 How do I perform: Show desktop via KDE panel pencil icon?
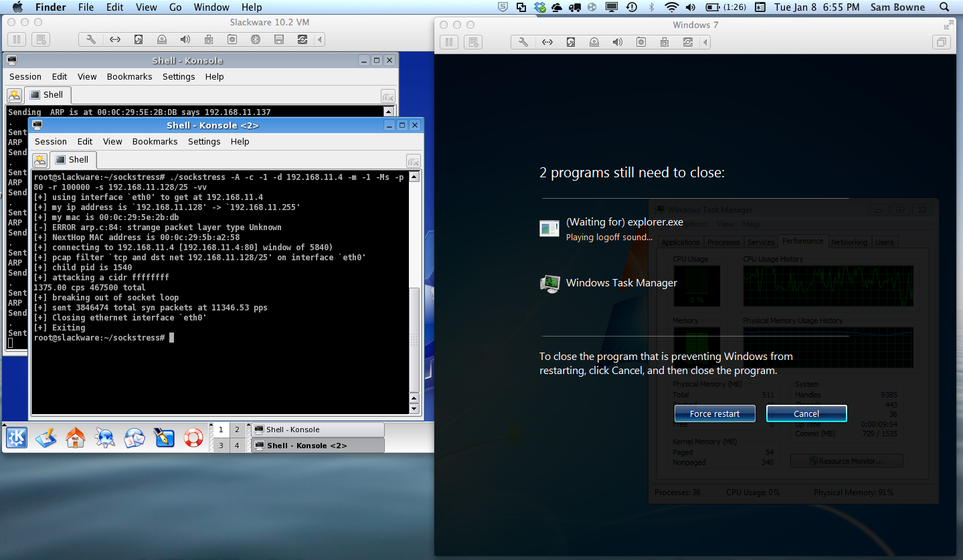click(x=46, y=438)
